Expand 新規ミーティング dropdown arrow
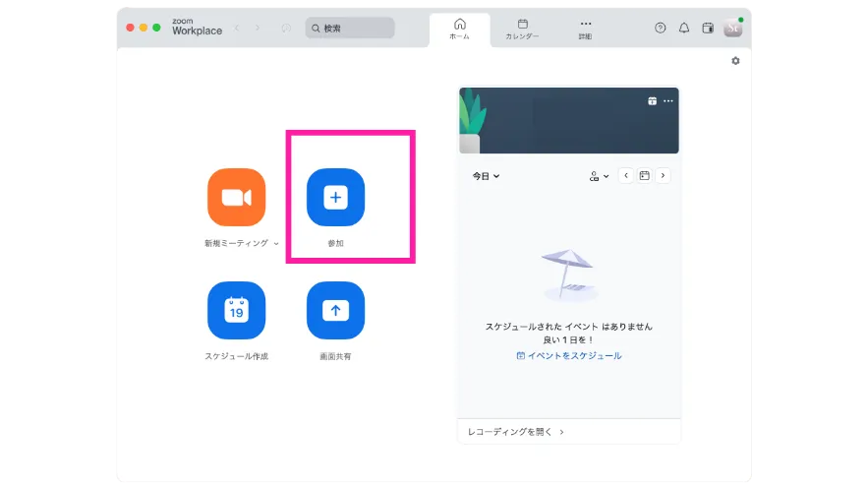 (276, 244)
